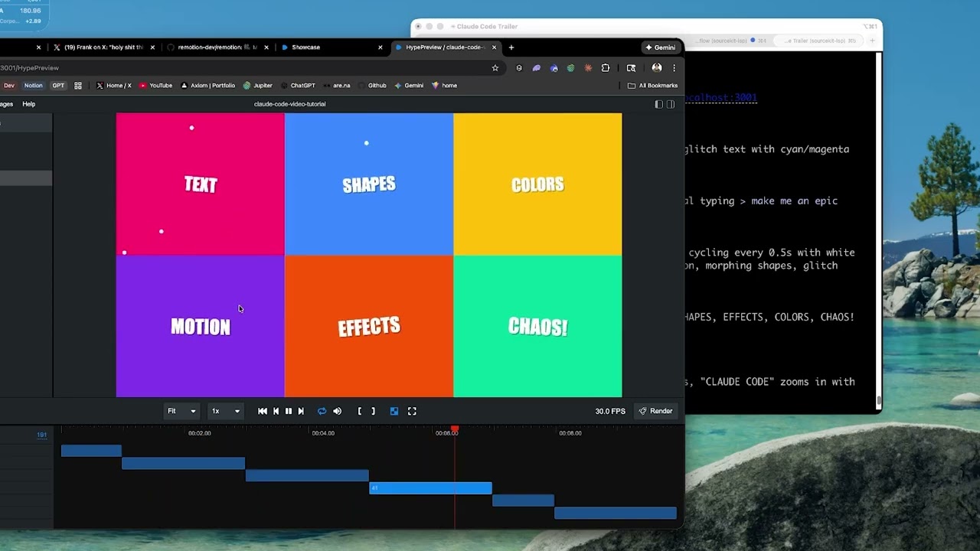Image resolution: width=980 pixels, height=551 pixels.
Task: Open the are.na bookmark
Action: coord(337,86)
